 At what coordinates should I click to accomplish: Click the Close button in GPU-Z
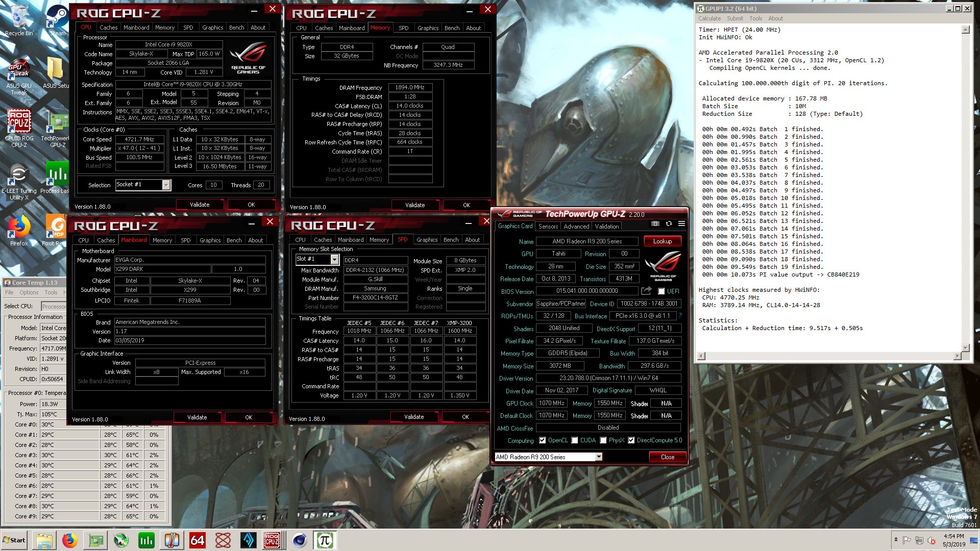tap(668, 457)
